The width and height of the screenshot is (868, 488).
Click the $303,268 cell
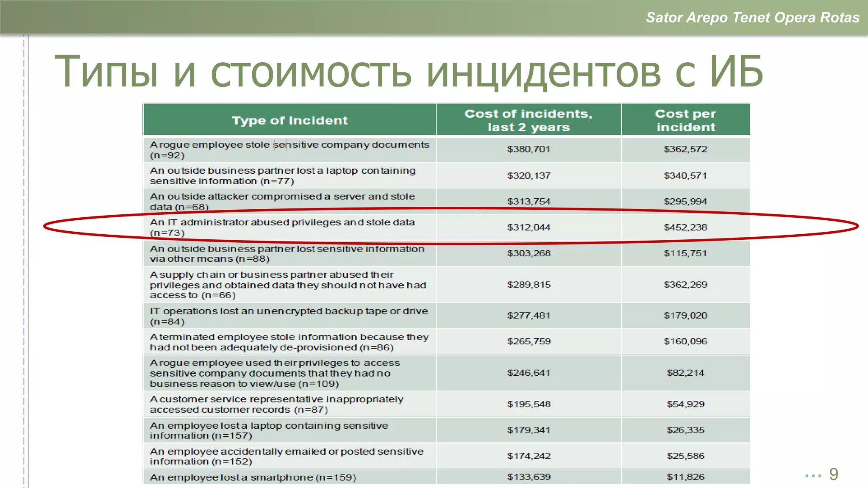pos(529,253)
